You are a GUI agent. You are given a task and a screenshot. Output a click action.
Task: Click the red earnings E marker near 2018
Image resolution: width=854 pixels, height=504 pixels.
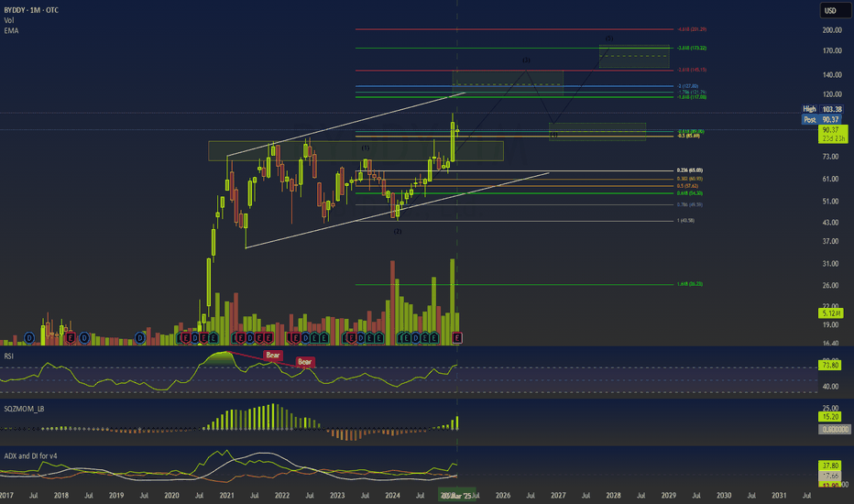(71, 338)
